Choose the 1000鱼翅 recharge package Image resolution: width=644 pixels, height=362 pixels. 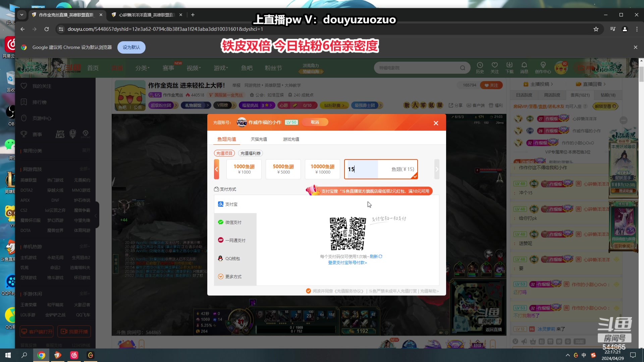pyautogui.click(x=244, y=169)
